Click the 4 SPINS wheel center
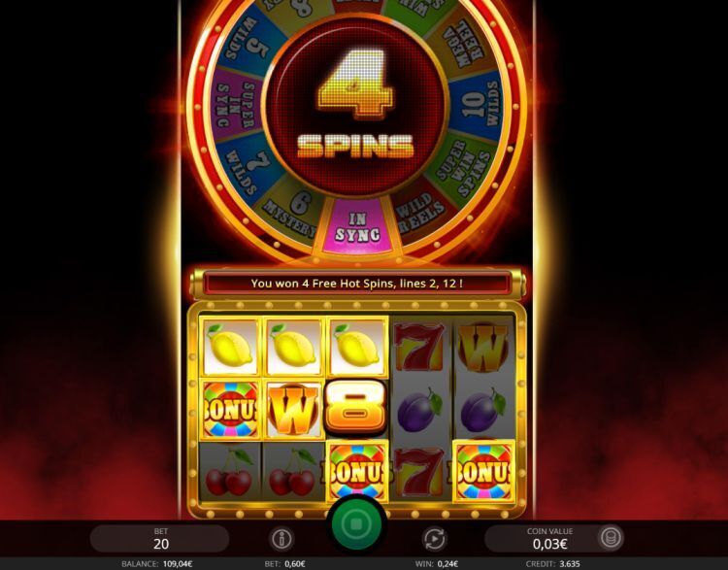The height and width of the screenshot is (570, 728). [x=354, y=107]
